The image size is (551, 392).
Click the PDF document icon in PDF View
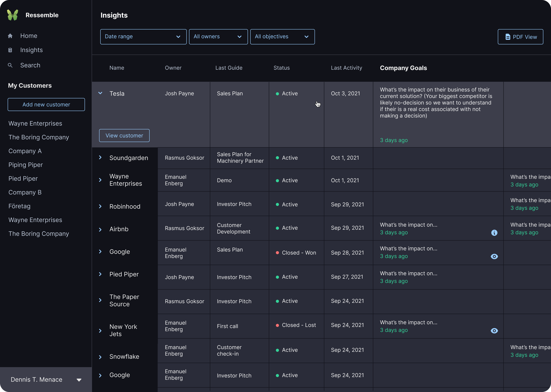tap(508, 37)
